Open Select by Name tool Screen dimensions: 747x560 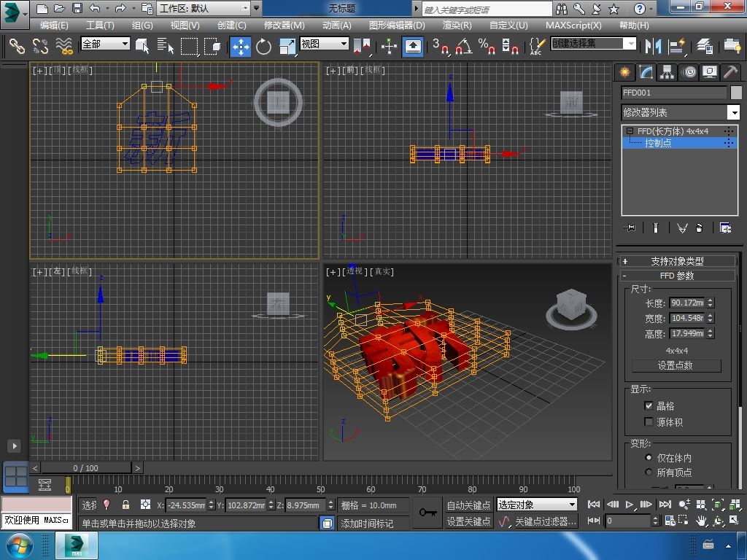166,46
